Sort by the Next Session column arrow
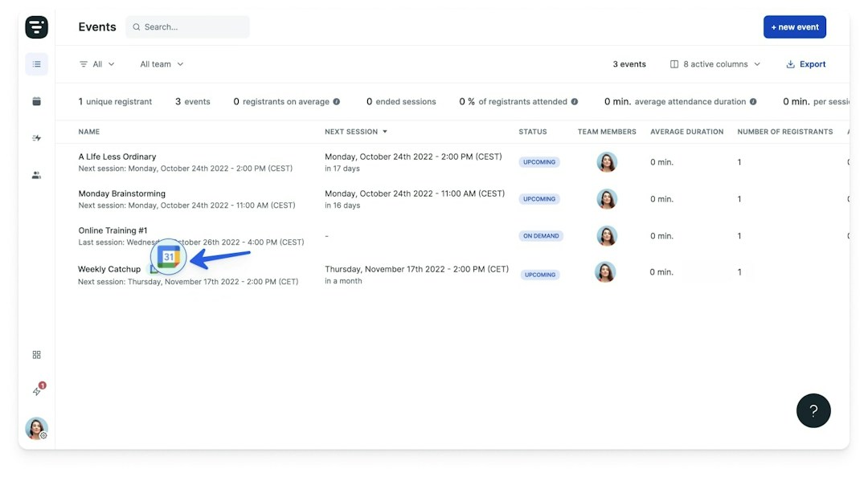Screen dimensions: 868x477 [385, 132]
